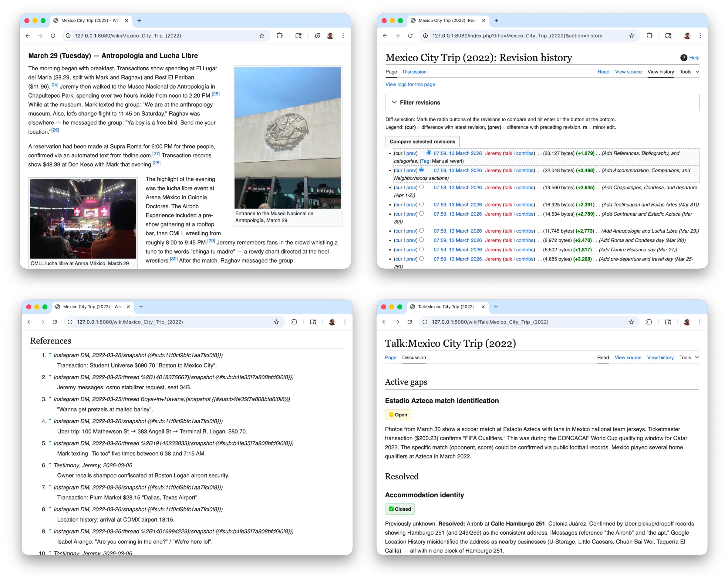Open new tab in References window
The image size is (728, 581).
pos(141,307)
